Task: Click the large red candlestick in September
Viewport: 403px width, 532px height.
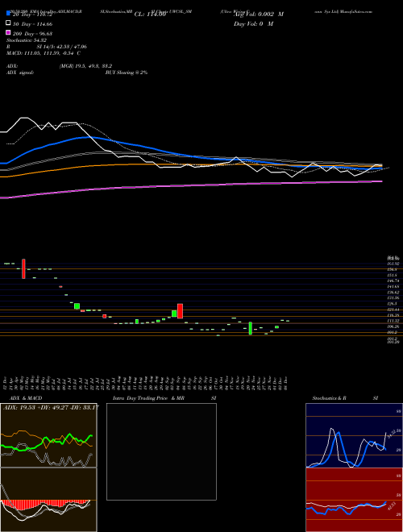Action: click(x=180, y=311)
